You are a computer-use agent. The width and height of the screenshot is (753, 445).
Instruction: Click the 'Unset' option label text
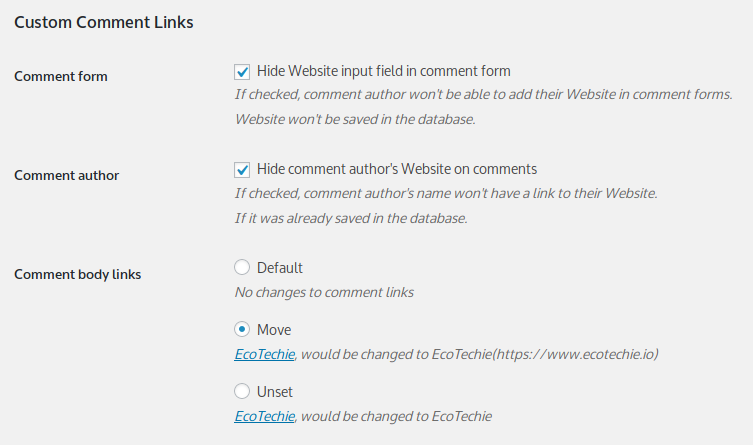click(x=275, y=392)
